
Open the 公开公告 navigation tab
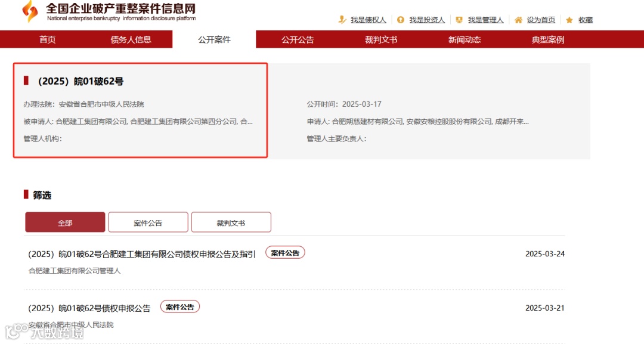(x=298, y=39)
